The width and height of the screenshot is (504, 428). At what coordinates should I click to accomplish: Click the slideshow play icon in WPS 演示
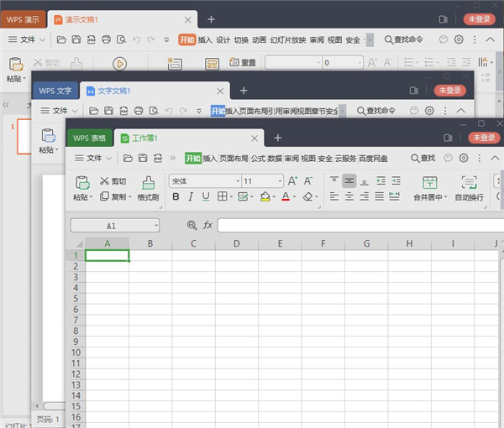[119, 64]
